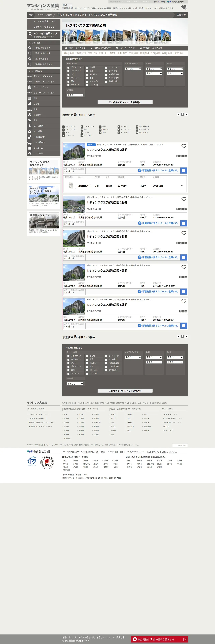This screenshot has width=215, height=644.
Task: Open the 2番館 building photo thumbnail
Action: click(74, 151)
